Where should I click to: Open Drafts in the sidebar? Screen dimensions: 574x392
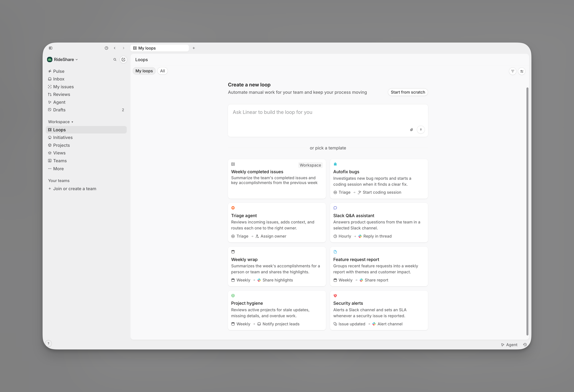(x=86, y=110)
